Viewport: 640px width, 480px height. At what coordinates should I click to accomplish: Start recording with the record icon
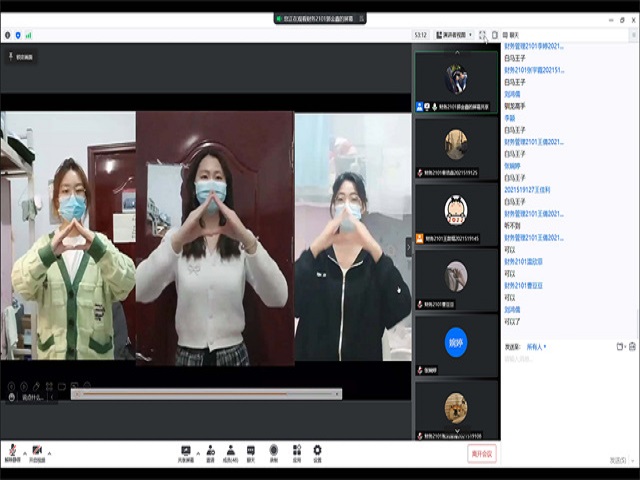tap(275, 453)
